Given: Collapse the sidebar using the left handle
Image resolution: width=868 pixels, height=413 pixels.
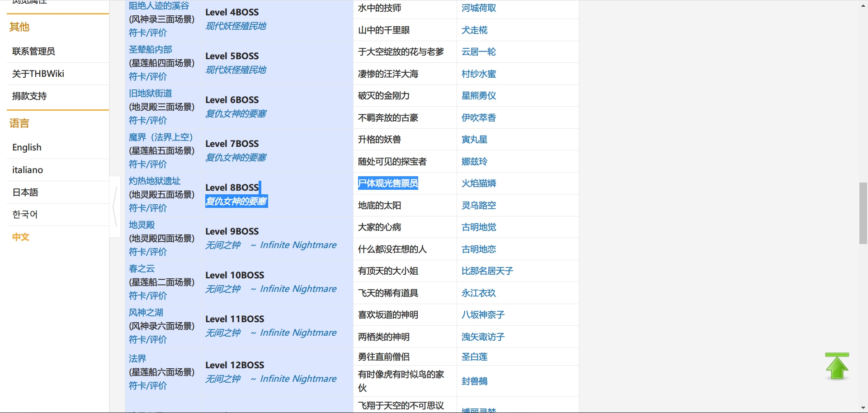Looking at the screenshot, I should click(115, 206).
